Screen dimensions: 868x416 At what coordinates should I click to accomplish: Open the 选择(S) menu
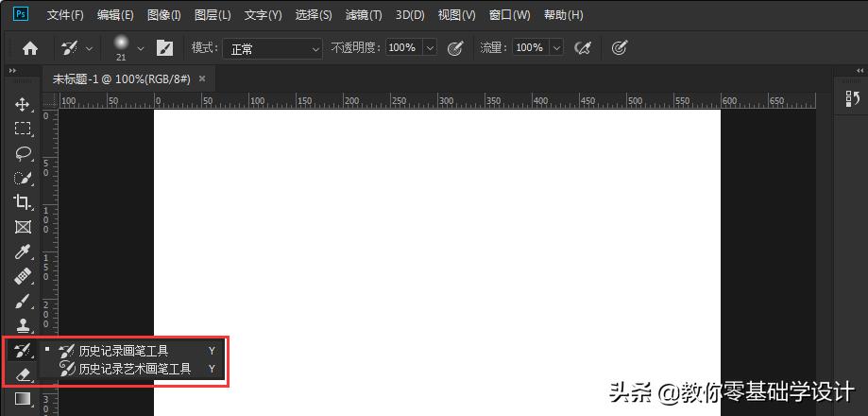(x=314, y=15)
